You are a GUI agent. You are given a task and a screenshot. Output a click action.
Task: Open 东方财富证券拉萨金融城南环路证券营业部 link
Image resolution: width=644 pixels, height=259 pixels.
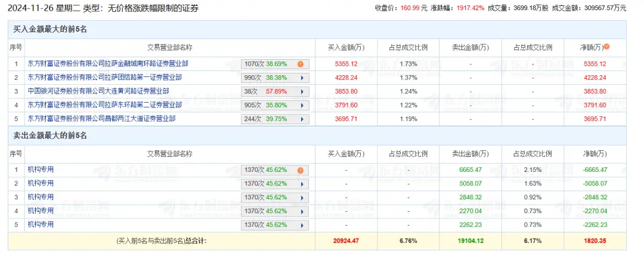coord(108,64)
